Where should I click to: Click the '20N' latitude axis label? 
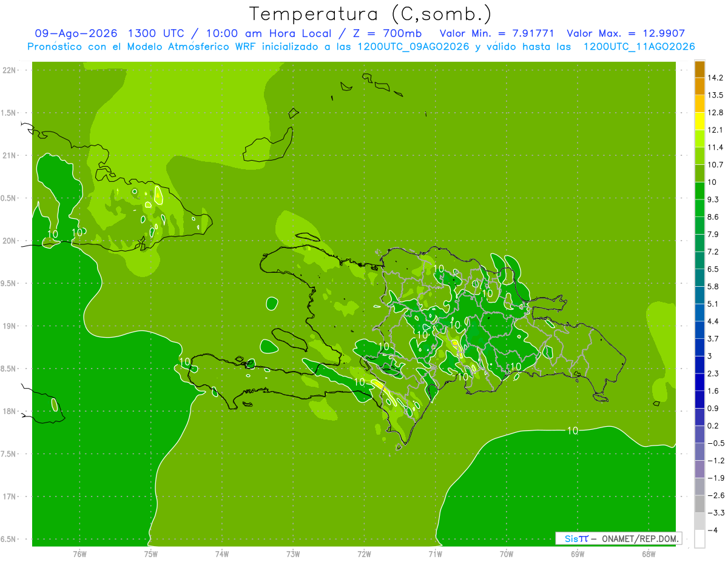pyautogui.click(x=10, y=241)
